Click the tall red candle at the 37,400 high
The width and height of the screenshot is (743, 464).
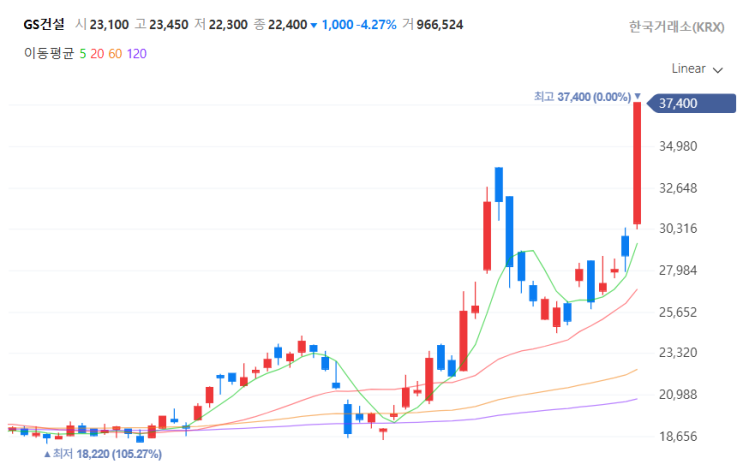click(x=637, y=164)
